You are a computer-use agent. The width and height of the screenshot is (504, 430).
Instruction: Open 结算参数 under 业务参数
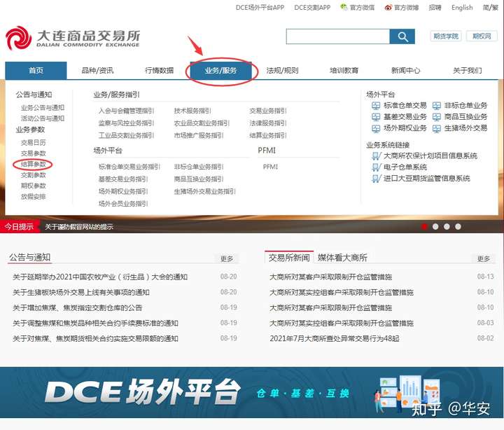point(34,165)
